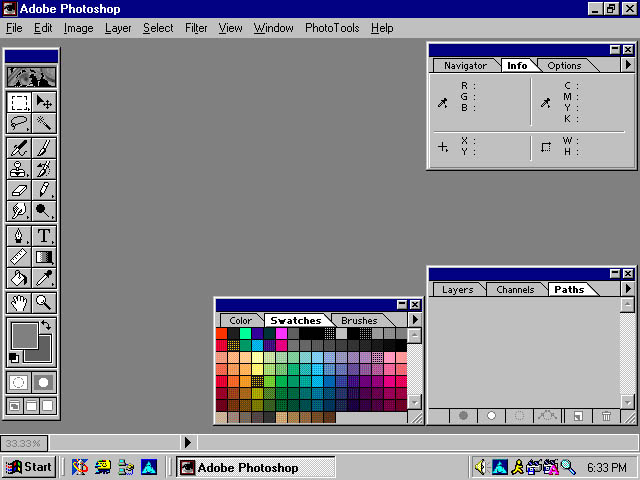The width and height of the screenshot is (640, 480).
Task: Select the Pen tool
Action: [19, 236]
